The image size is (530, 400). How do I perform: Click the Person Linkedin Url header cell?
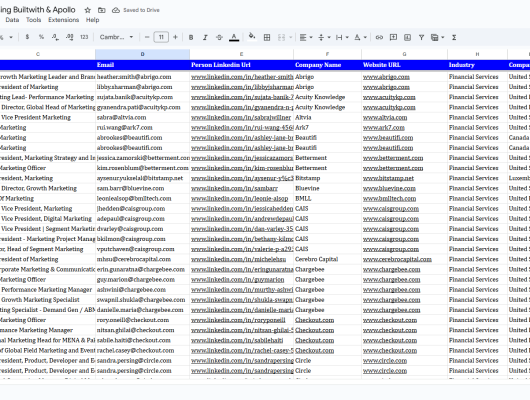[241, 65]
